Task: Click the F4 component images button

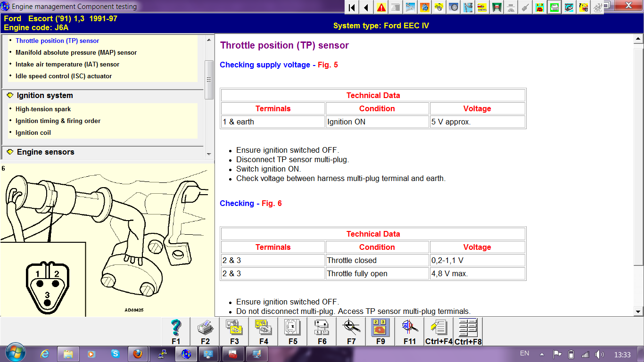Action: click(x=264, y=332)
